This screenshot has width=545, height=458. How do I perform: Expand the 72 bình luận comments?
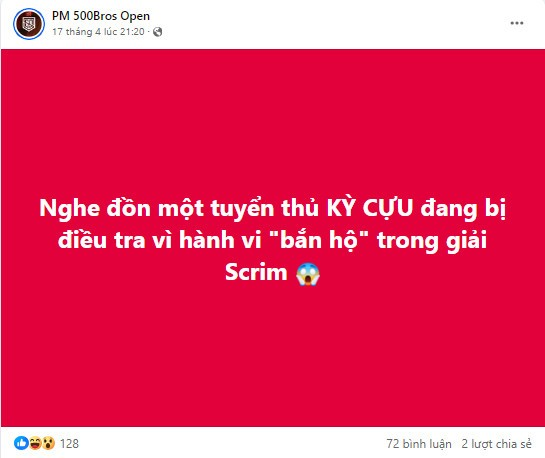click(419, 444)
